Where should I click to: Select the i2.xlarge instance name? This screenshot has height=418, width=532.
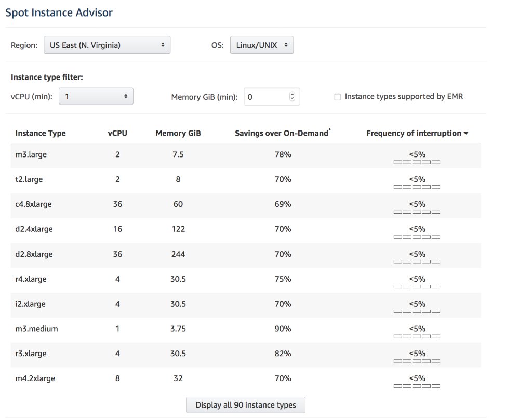coord(30,304)
